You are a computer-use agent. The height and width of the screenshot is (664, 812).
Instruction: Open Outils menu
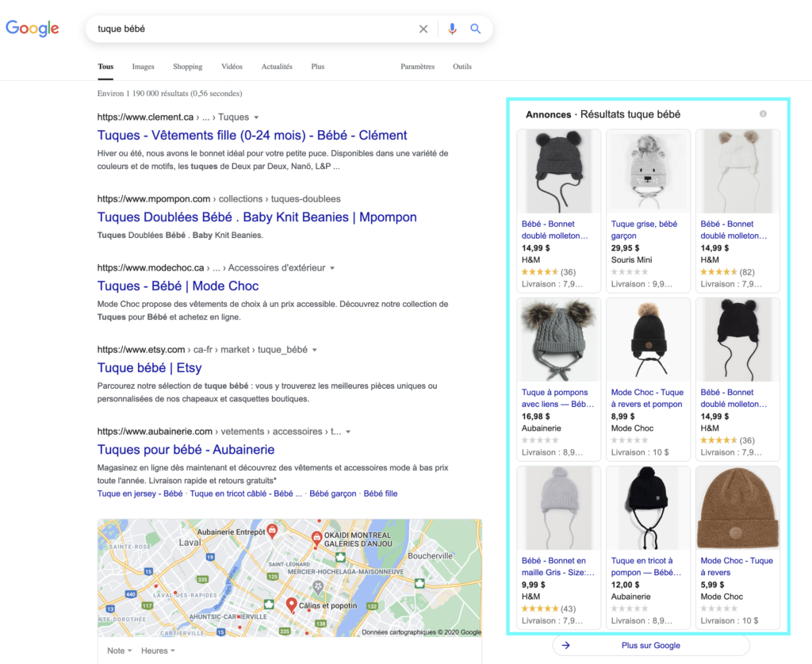pyautogui.click(x=462, y=67)
